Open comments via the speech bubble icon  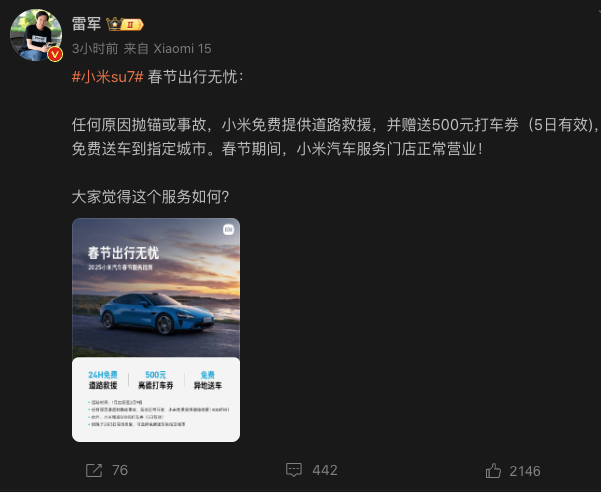pyautogui.click(x=294, y=470)
